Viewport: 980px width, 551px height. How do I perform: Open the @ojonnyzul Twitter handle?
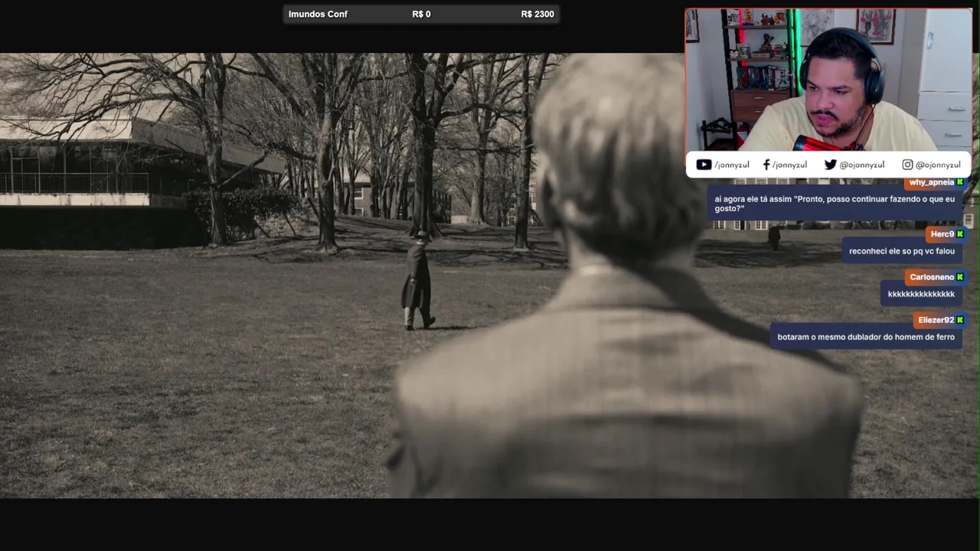tap(862, 165)
